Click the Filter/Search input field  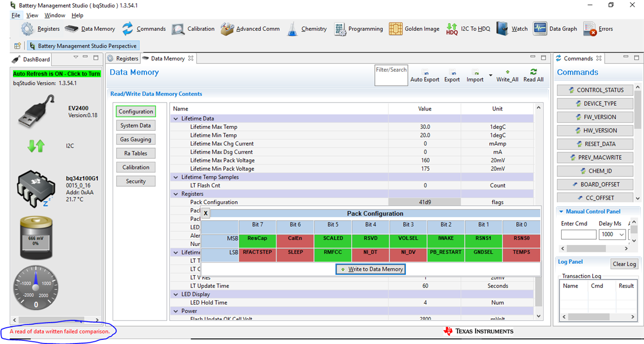(391, 75)
